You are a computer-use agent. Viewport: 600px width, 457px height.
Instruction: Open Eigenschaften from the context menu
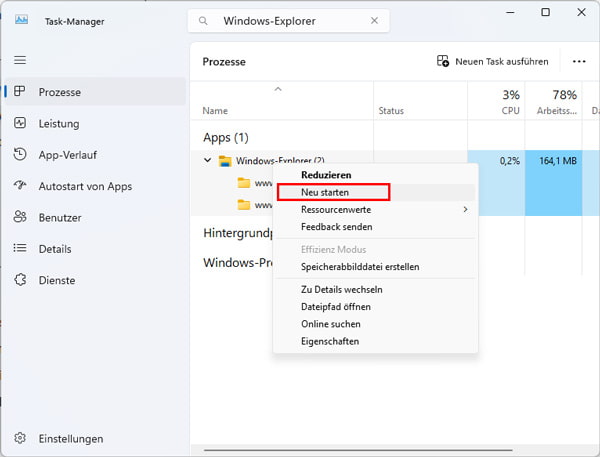coord(375,341)
